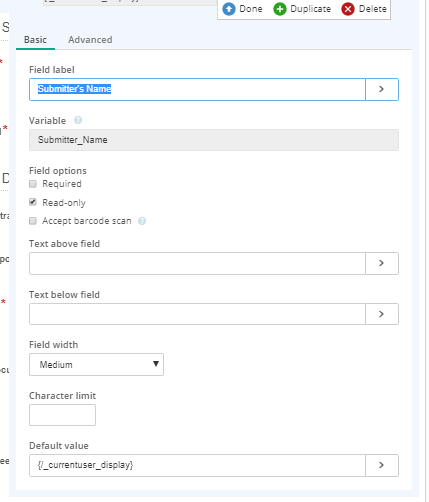Click the green Duplicate plus icon
The image size is (429, 502).
pos(280,9)
